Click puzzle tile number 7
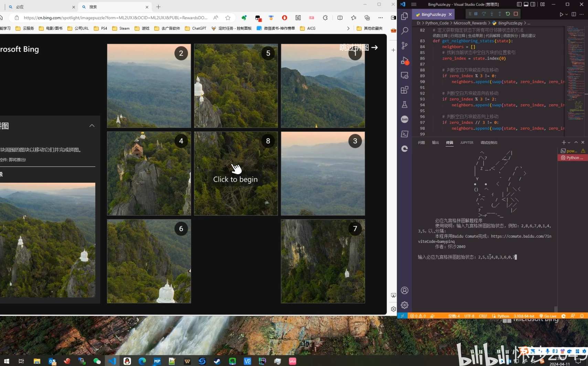 tap(323, 261)
